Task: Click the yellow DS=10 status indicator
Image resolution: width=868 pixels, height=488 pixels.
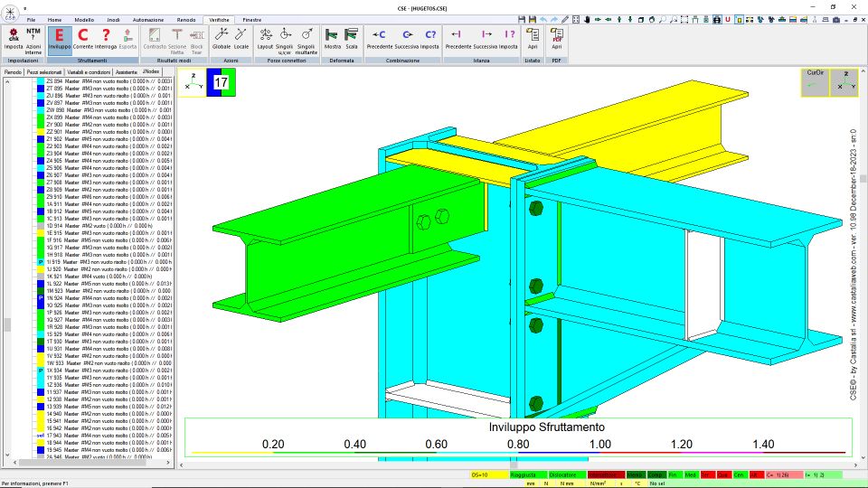Action: point(489,475)
